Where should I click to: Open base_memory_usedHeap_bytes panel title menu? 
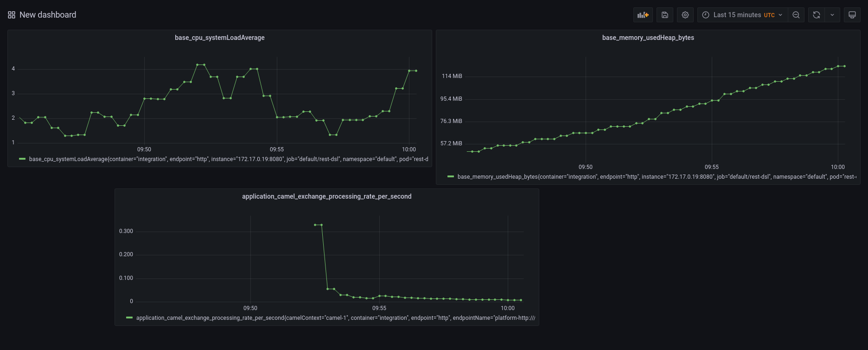pos(648,38)
